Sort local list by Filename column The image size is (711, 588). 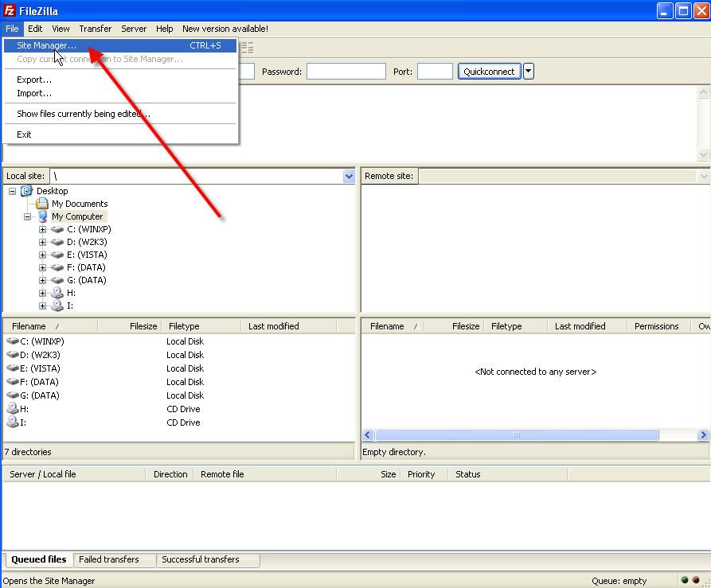(x=50, y=326)
